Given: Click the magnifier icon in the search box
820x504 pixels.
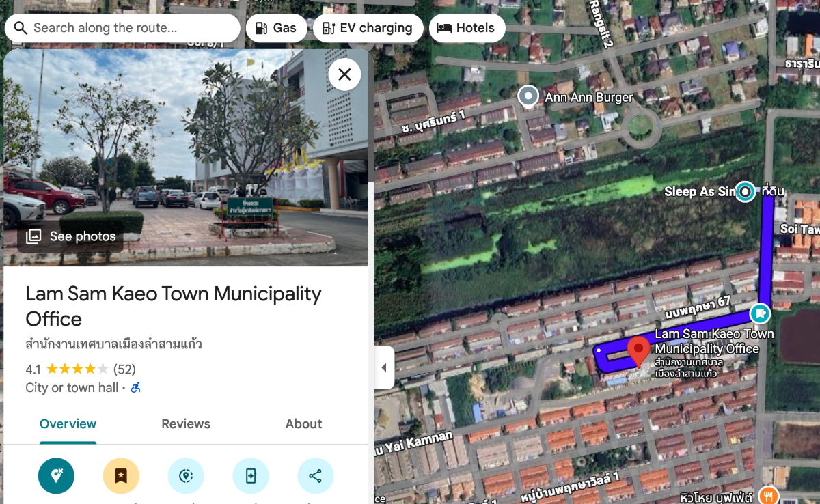Looking at the screenshot, I should click(20, 28).
